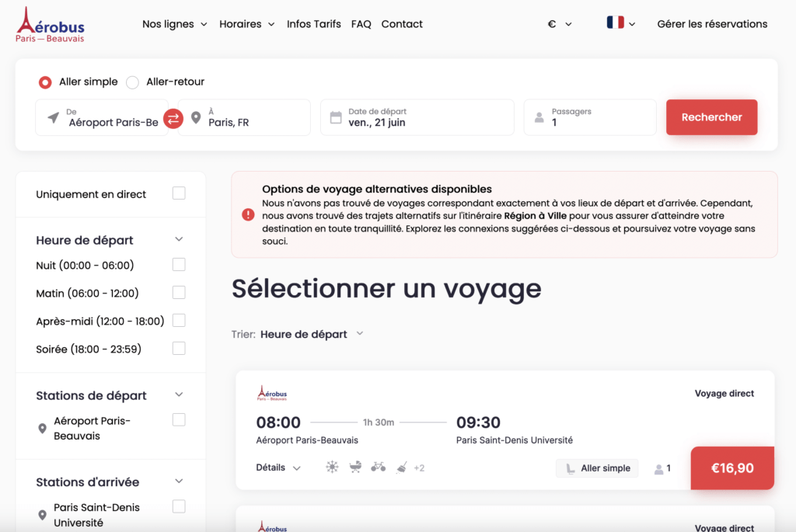
Task: Click the Aérobus Paris-Beauvais logo
Action: [x=50, y=24]
